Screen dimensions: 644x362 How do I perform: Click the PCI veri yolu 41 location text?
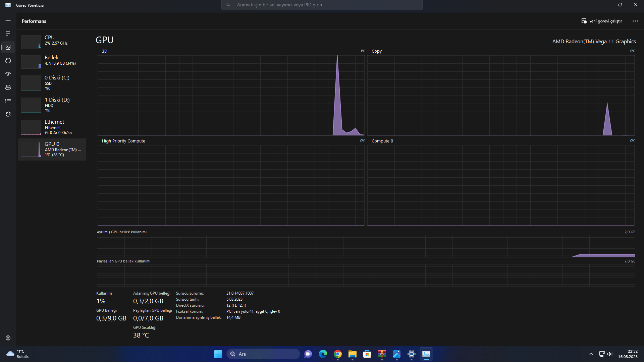point(253,311)
